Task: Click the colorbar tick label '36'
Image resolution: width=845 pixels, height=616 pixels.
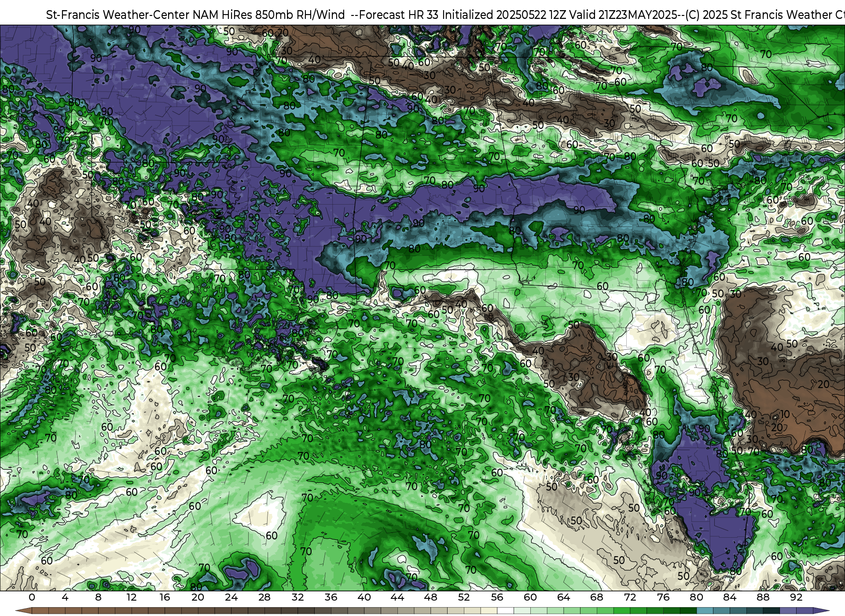Action: pyautogui.click(x=331, y=597)
